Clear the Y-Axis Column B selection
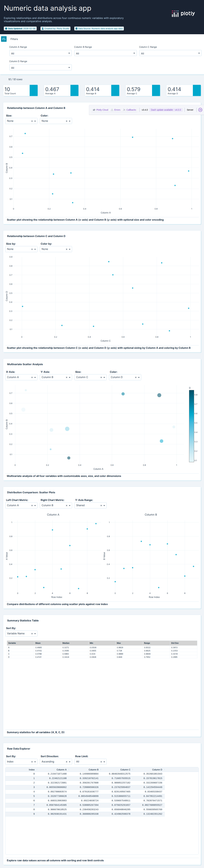 coord(66,377)
